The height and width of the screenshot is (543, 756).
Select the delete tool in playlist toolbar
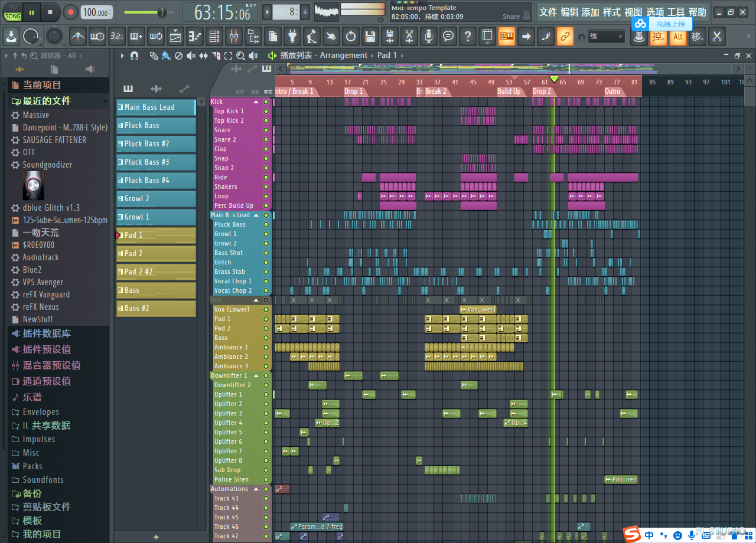(x=178, y=55)
